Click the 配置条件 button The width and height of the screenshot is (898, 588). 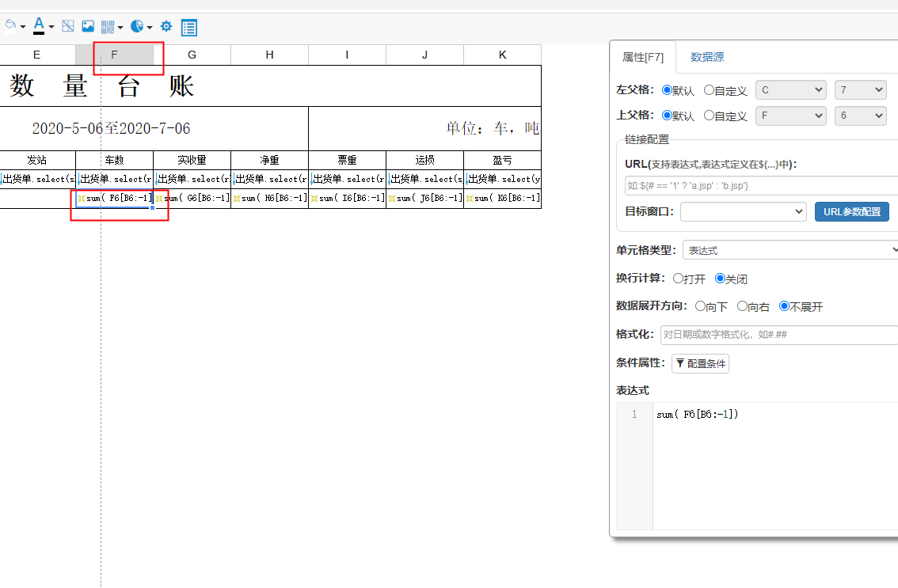pyautogui.click(x=700, y=363)
